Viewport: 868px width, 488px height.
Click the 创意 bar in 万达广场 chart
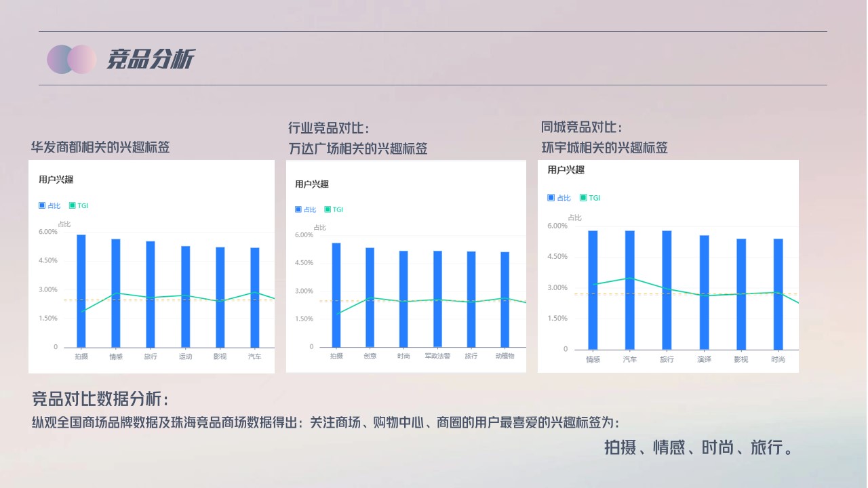pos(370,297)
